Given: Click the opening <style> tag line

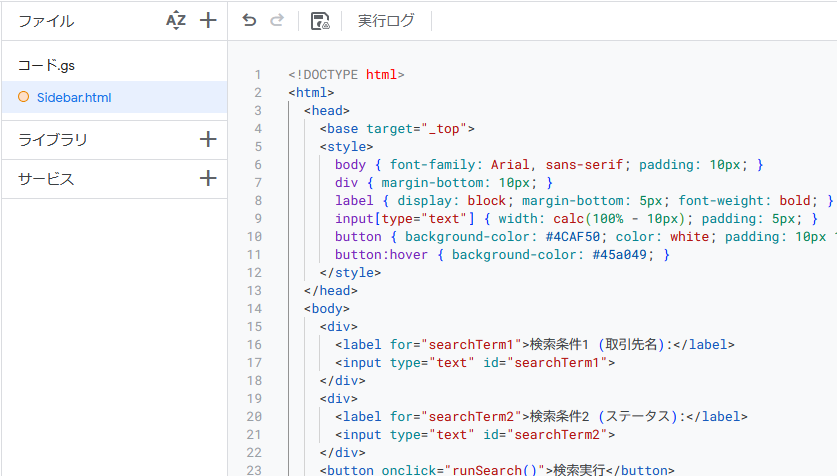Looking at the screenshot, I should [x=346, y=147].
